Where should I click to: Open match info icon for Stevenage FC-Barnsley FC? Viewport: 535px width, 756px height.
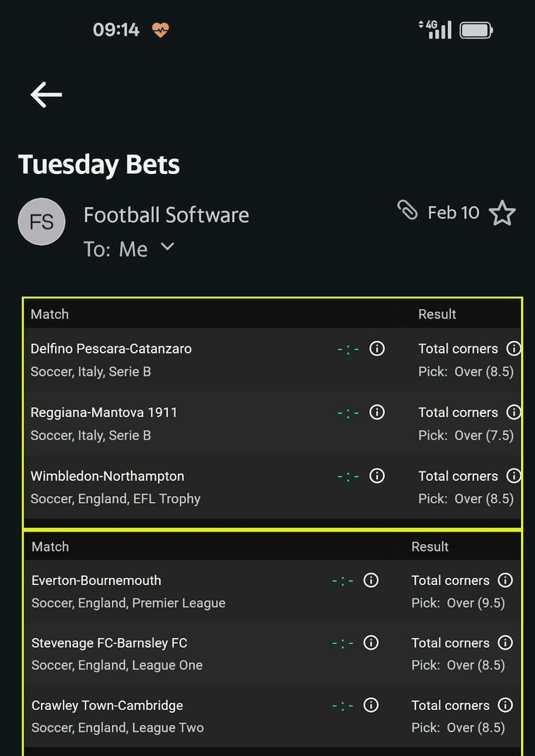pos(371,643)
